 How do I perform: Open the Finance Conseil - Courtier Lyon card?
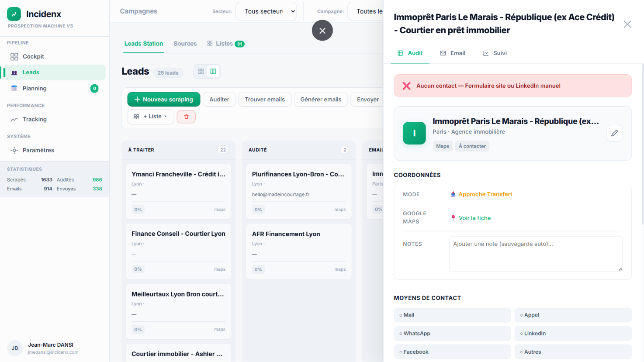pyautogui.click(x=178, y=252)
